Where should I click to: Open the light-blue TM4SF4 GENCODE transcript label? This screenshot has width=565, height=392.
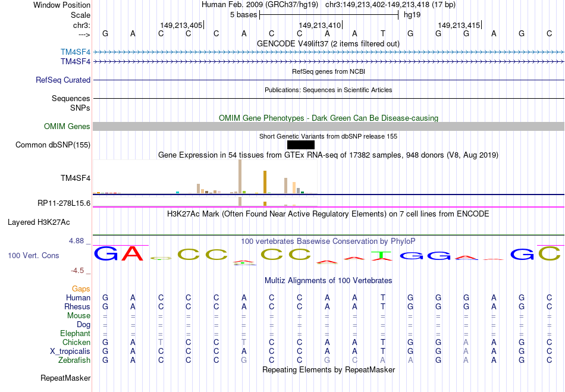click(x=76, y=52)
